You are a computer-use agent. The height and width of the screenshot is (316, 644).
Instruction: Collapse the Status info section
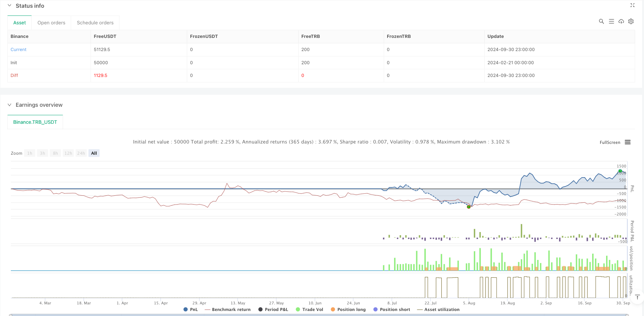[x=10, y=6]
